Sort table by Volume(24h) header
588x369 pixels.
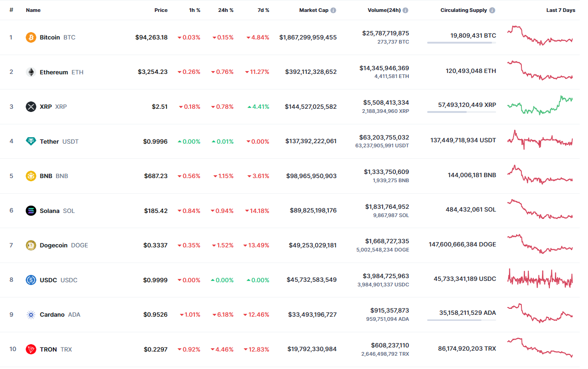384,10
